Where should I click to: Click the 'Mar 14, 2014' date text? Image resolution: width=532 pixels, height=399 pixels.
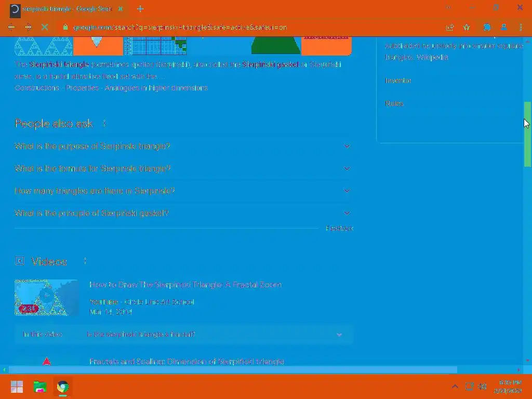[x=111, y=312]
